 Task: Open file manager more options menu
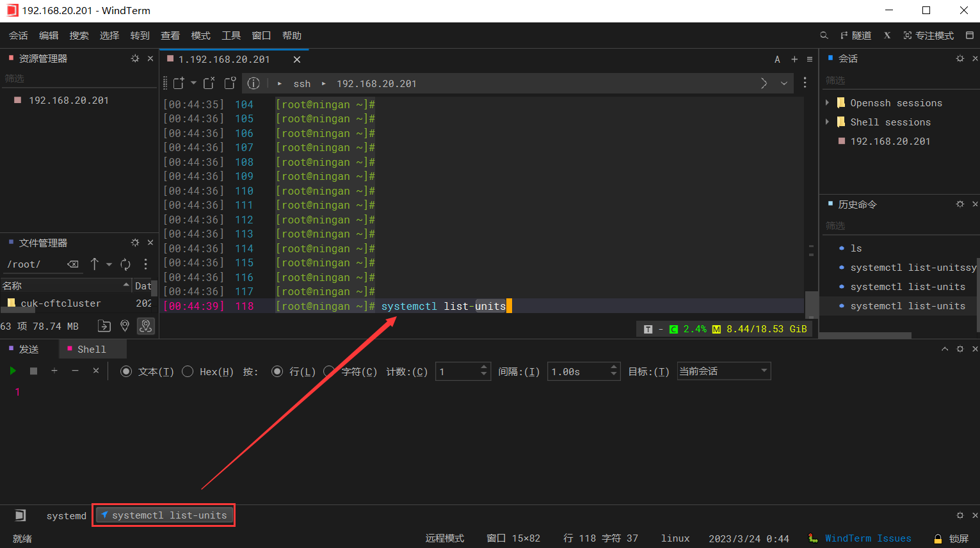coord(146,264)
